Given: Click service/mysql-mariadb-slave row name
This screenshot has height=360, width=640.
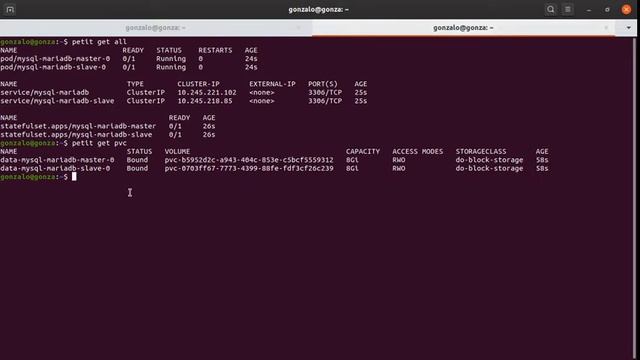Looking at the screenshot, I should pyautogui.click(x=57, y=101).
